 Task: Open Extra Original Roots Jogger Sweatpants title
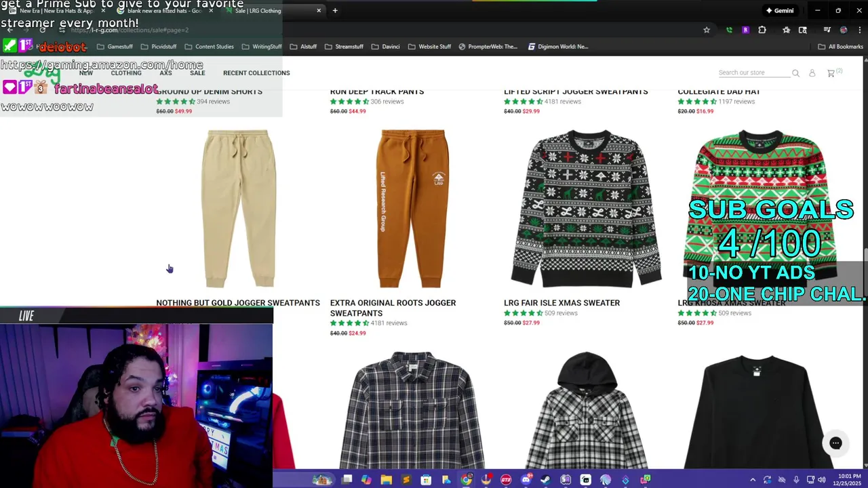(x=393, y=308)
